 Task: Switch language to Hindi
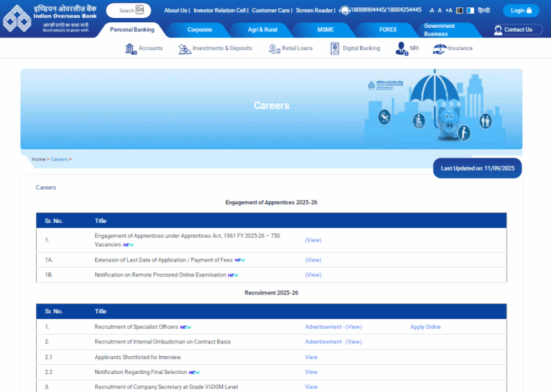[x=484, y=11]
